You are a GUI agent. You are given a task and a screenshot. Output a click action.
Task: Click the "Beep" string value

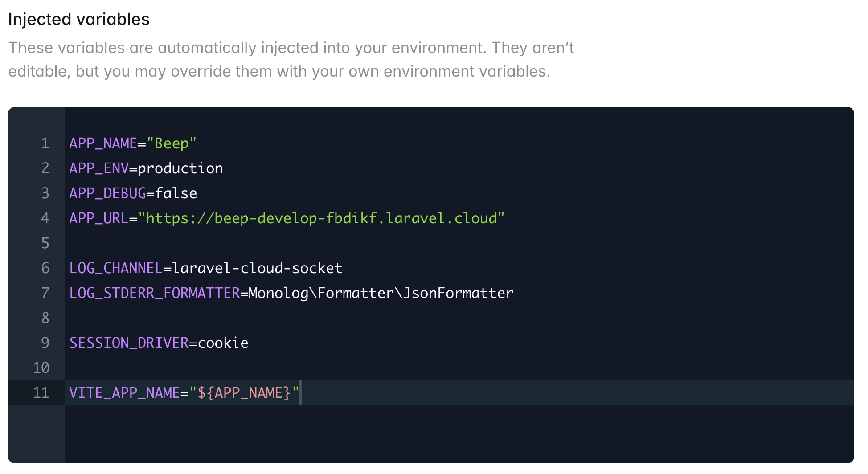point(172,143)
